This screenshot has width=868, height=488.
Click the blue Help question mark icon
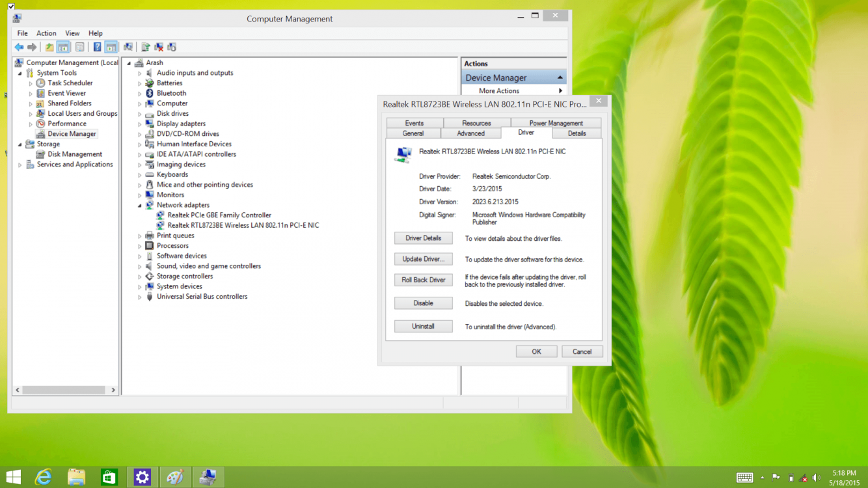97,47
